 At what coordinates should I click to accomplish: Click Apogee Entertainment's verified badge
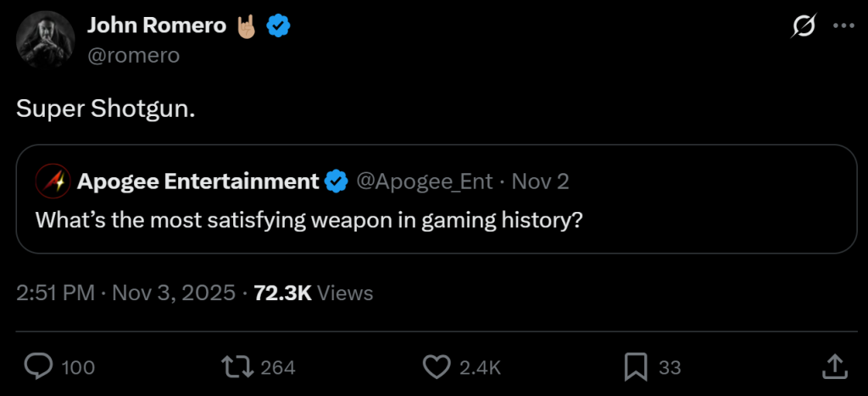pos(337,181)
